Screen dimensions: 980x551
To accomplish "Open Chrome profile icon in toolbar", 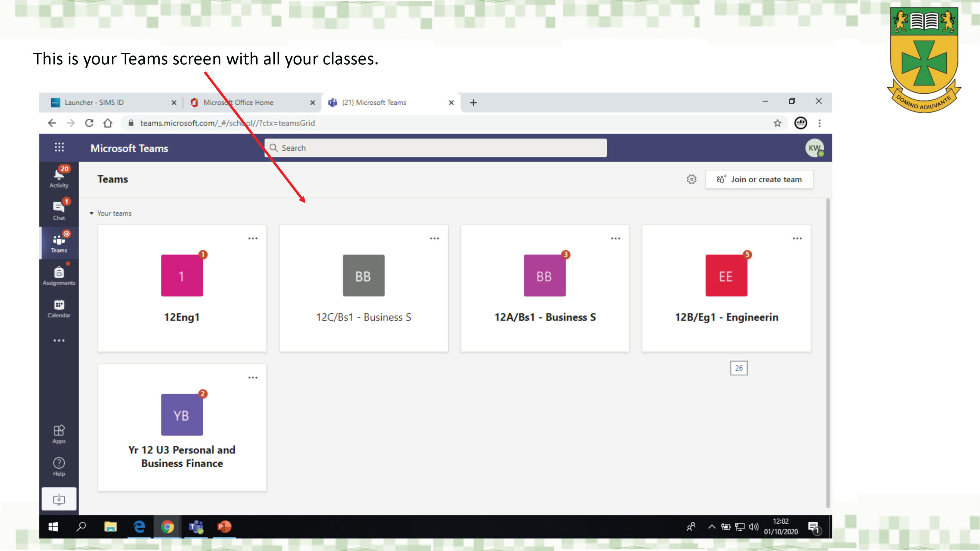I will (800, 123).
